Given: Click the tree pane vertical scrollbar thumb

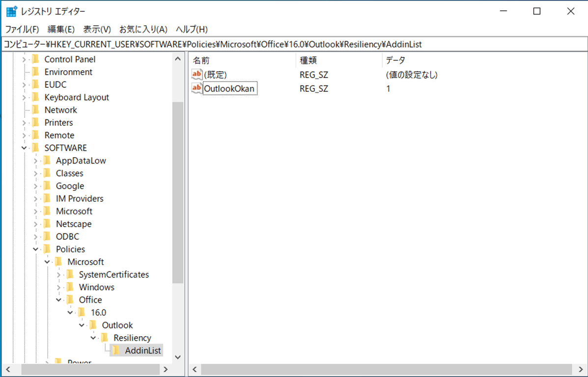Looking at the screenshot, I should [178, 192].
